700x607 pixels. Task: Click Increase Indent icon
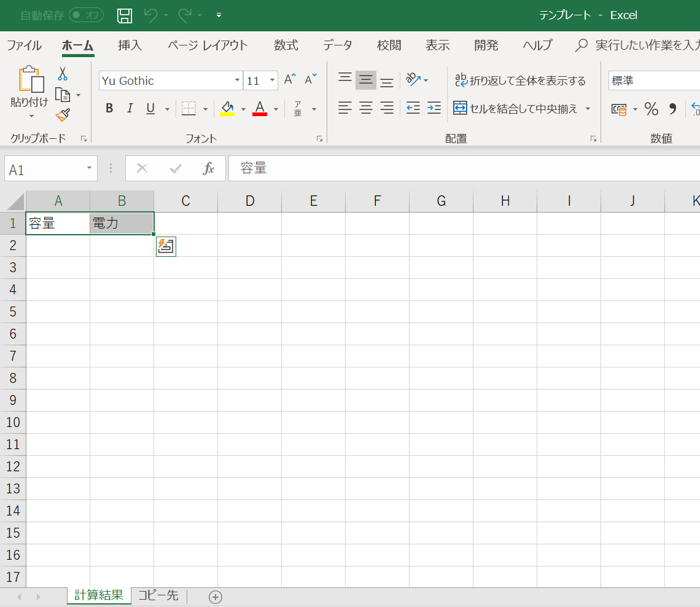click(x=434, y=108)
